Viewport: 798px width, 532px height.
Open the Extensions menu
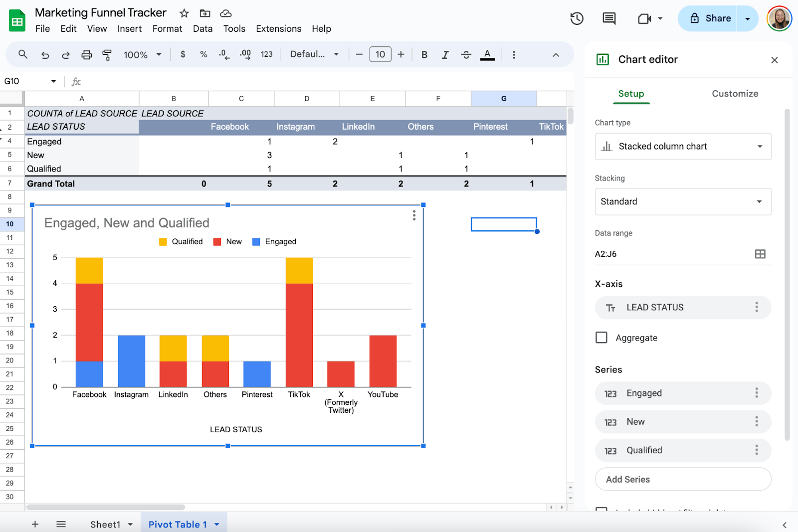pos(278,29)
